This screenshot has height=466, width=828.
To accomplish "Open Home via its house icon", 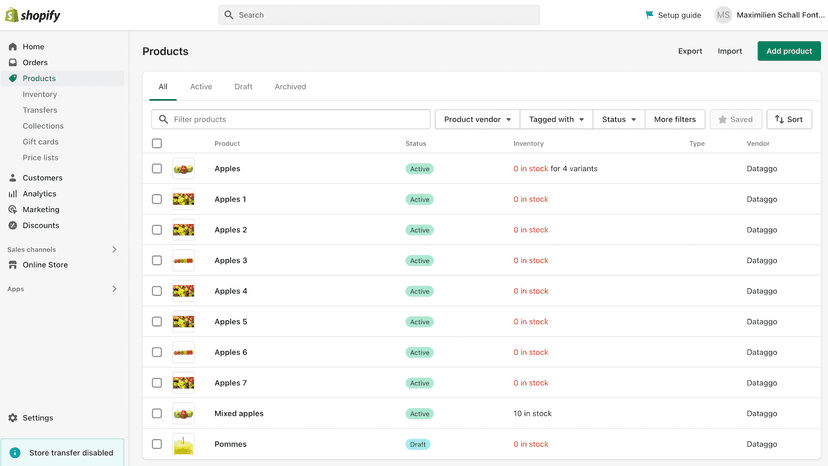I will [13, 46].
